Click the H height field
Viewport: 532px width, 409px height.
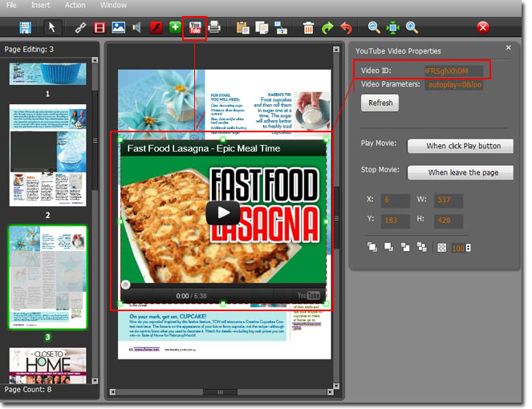[449, 221]
